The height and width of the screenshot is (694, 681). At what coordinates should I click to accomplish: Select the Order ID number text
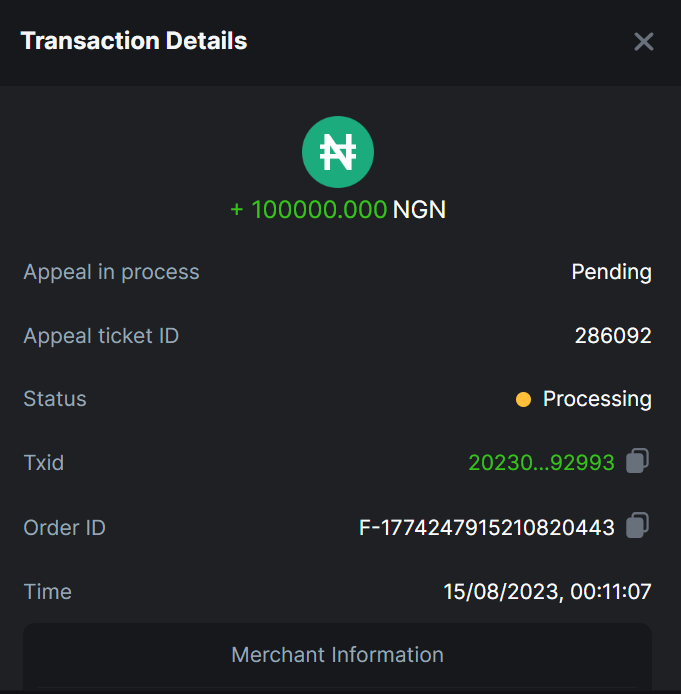click(x=486, y=528)
